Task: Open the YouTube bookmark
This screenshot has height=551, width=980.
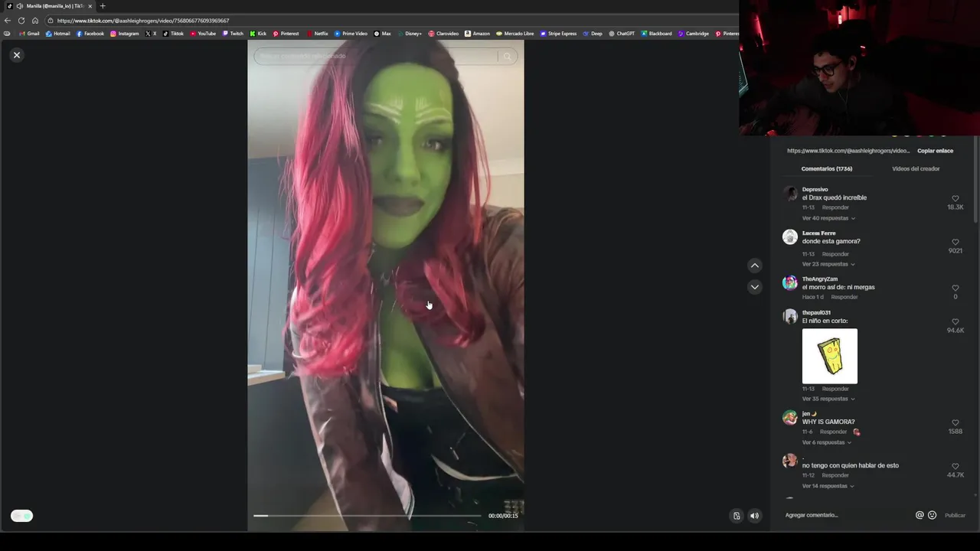Action: point(203,34)
